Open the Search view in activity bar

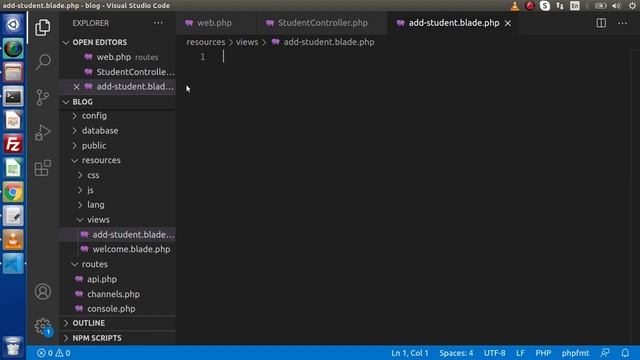pos(42,62)
